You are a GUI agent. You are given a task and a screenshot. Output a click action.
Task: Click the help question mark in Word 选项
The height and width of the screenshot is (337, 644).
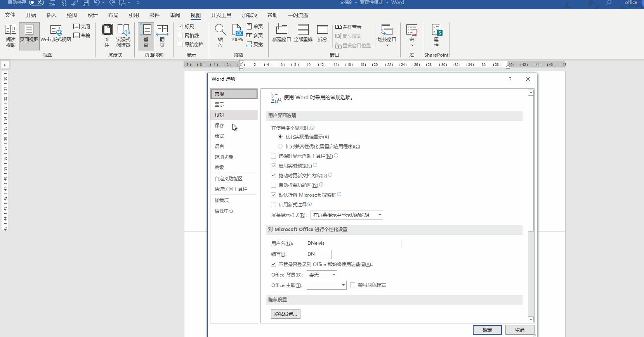point(510,79)
